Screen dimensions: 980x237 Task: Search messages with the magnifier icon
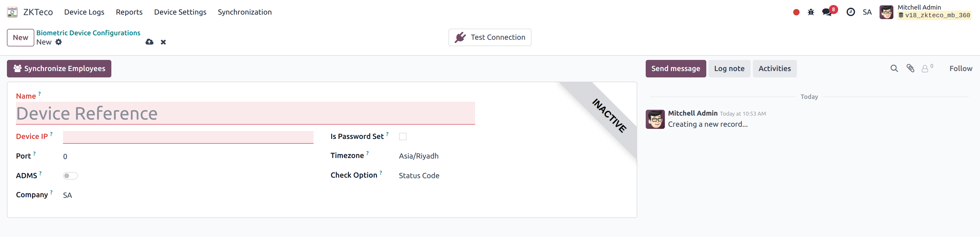(894, 68)
